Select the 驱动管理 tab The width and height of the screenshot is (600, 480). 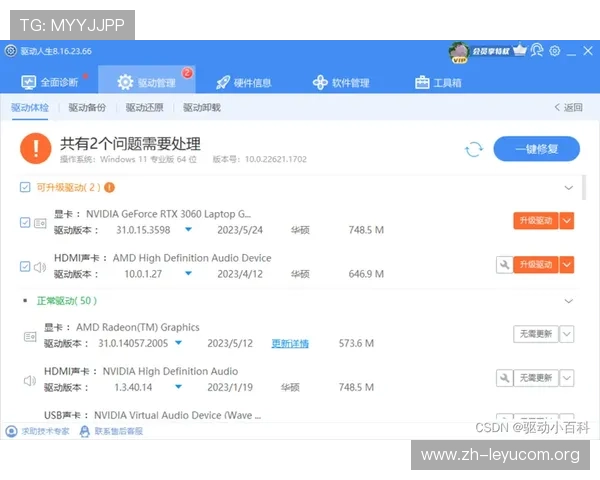147,82
